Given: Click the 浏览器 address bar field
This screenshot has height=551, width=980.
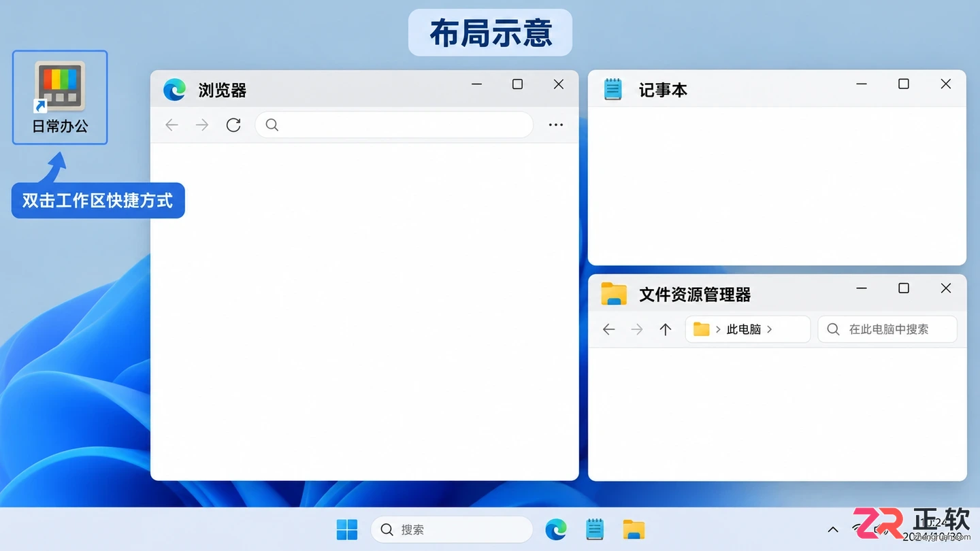Looking at the screenshot, I should coord(394,125).
